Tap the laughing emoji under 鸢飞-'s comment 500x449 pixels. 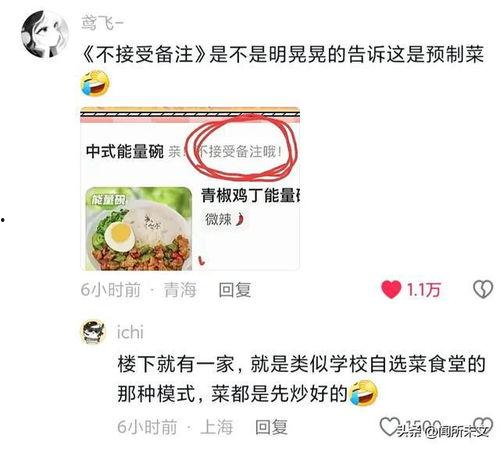[96, 83]
